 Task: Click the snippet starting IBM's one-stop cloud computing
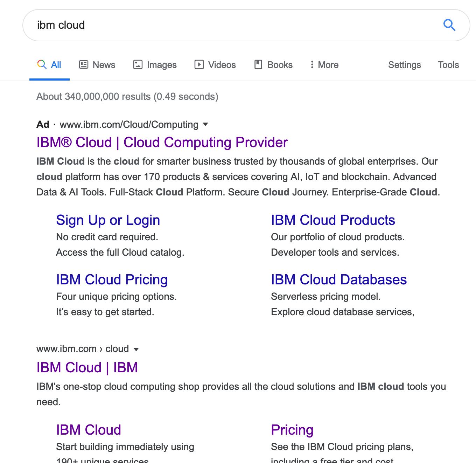click(241, 394)
